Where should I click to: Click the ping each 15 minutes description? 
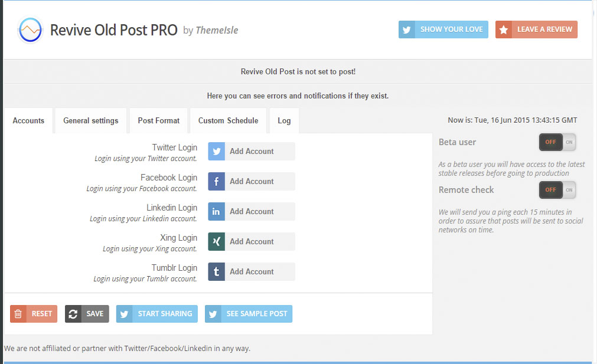[511, 221]
